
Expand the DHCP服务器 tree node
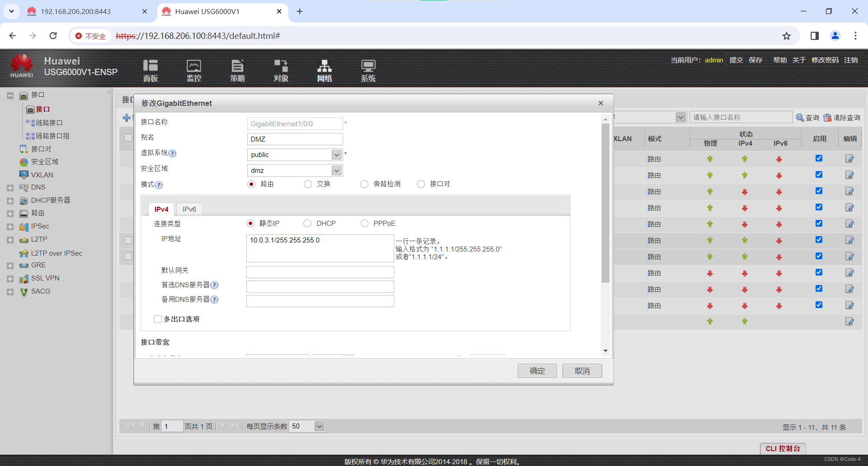tap(10, 201)
